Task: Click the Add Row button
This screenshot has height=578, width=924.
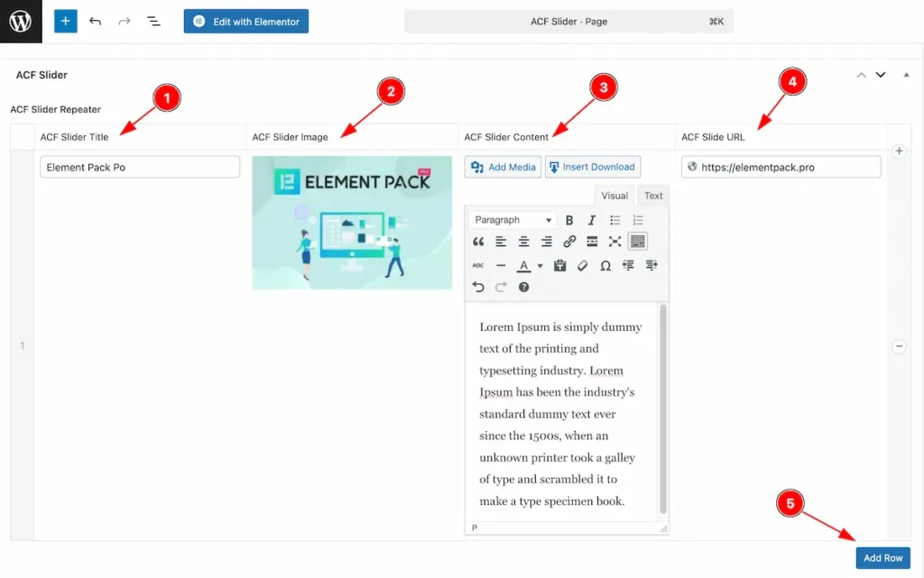Action: pyautogui.click(x=882, y=558)
